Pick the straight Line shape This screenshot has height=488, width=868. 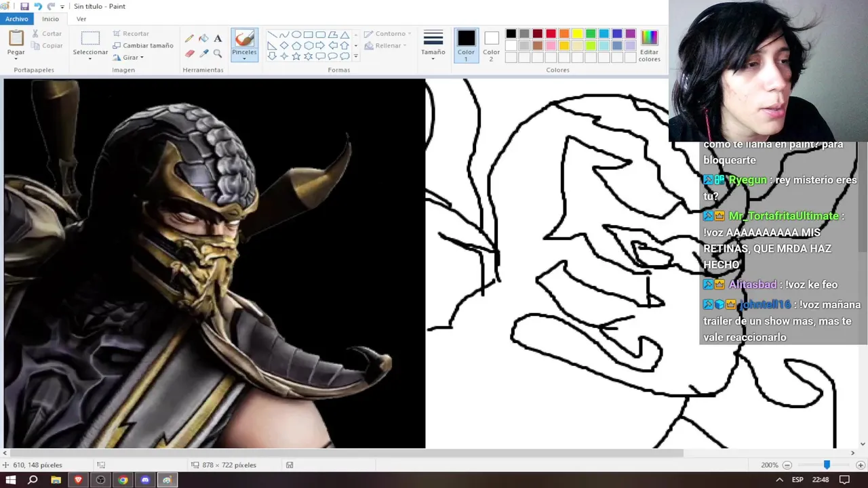(x=272, y=35)
